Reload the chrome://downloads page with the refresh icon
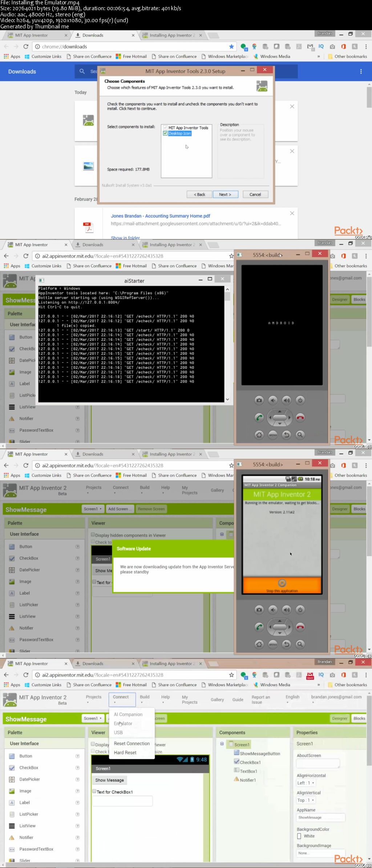The width and height of the screenshot is (372, 868). pos(26,47)
